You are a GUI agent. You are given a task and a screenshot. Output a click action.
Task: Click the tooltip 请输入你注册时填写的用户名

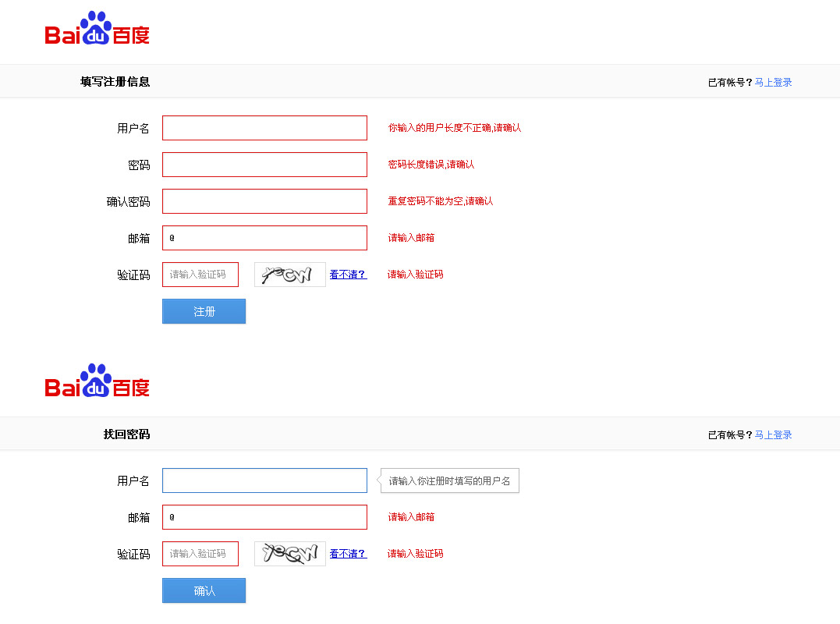point(449,480)
